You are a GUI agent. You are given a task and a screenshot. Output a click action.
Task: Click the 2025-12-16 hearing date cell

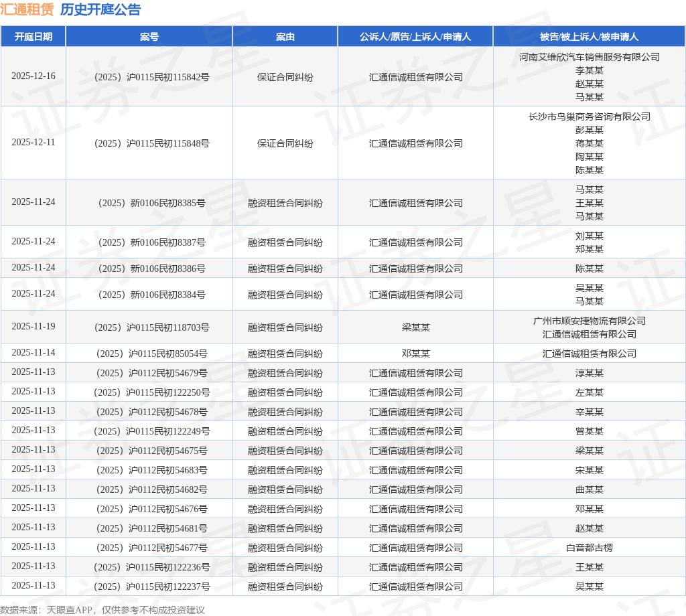tap(33, 76)
